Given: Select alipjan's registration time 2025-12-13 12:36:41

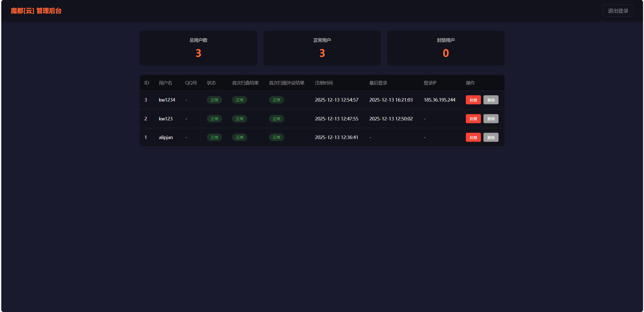Looking at the screenshot, I should 336,138.
